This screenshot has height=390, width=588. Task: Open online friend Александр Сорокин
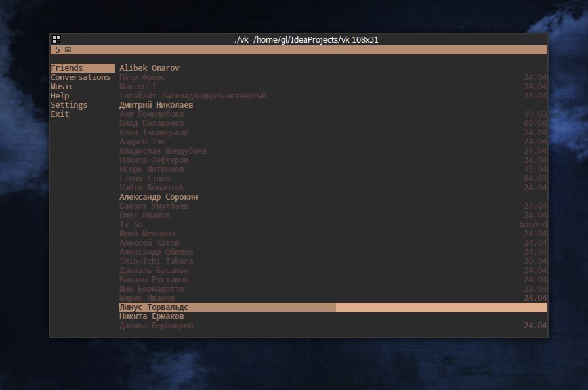158,196
